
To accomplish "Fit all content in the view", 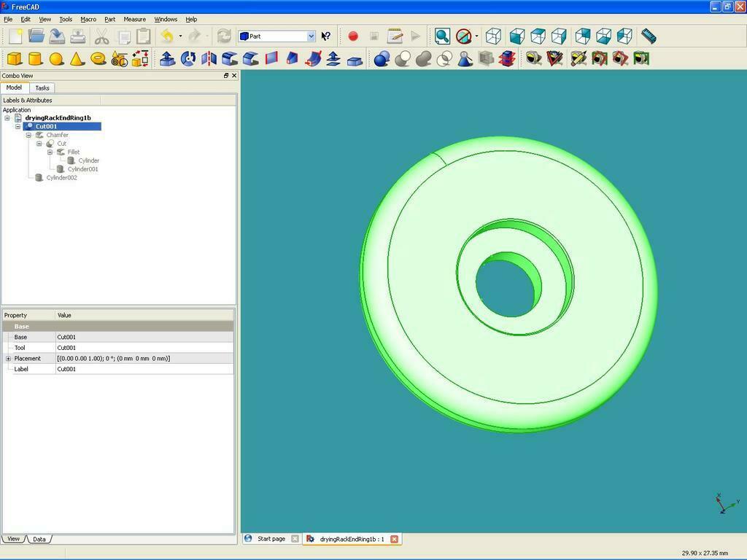I will pos(442,36).
